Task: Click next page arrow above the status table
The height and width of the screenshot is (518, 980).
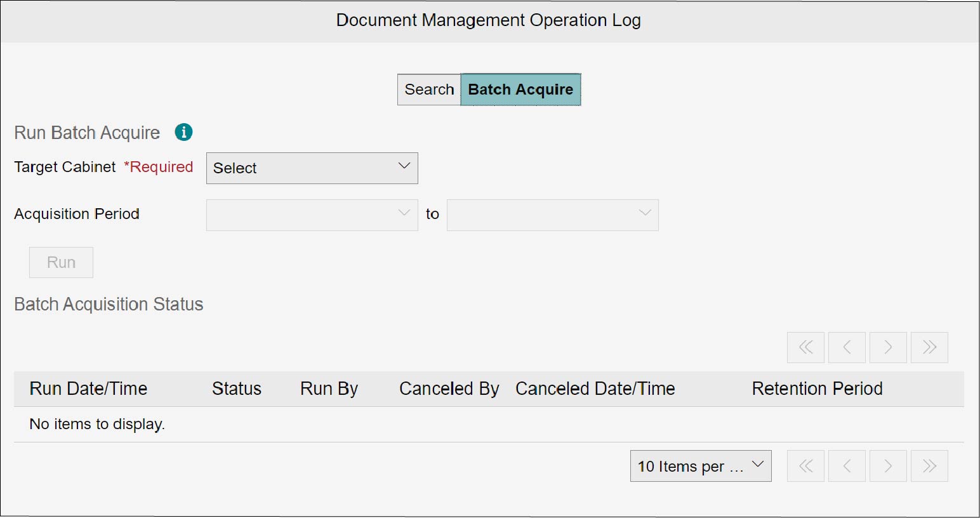Action: tap(888, 347)
